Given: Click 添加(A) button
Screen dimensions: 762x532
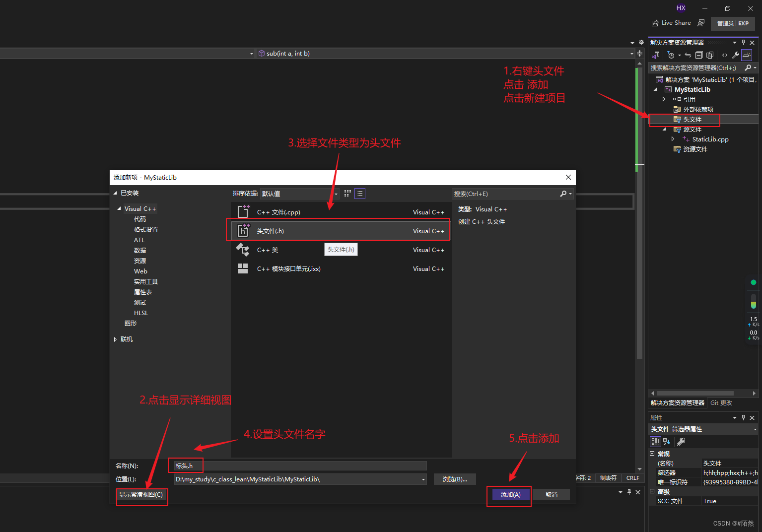Looking at the screenshot, I should tap(511, 495).
